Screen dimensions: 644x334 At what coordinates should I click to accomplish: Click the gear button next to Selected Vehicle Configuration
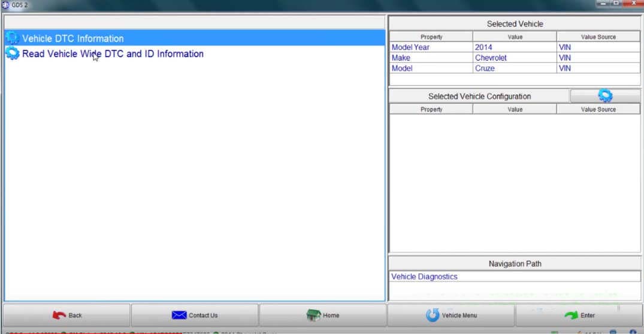point(605,96)
